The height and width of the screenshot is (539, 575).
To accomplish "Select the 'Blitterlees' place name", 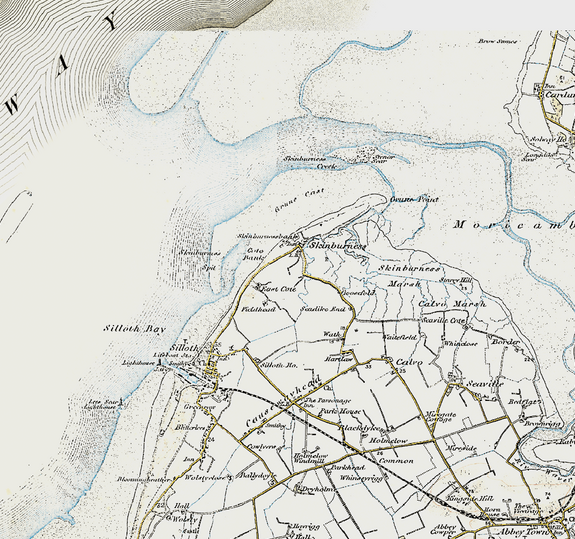I will tap(190, 428).
